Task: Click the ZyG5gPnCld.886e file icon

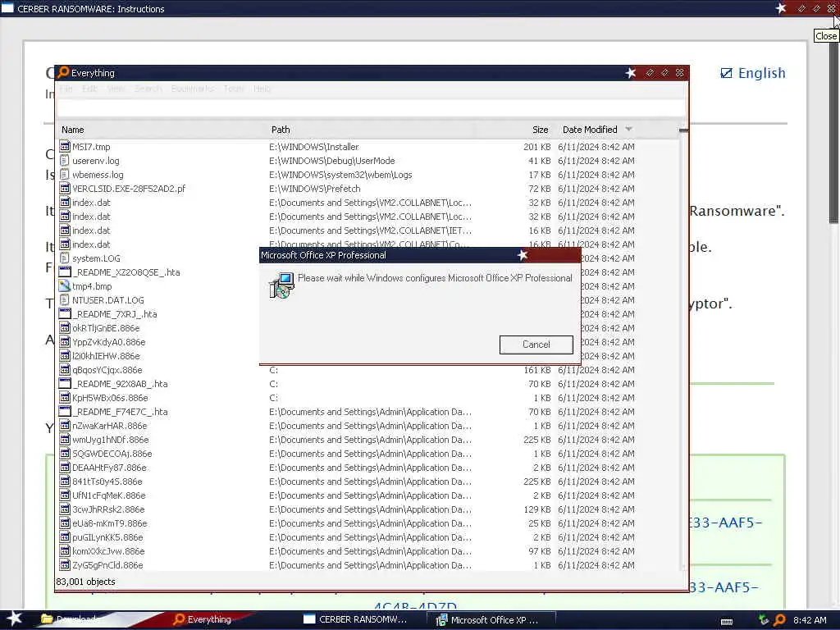Action: click(x=65, y=564)
